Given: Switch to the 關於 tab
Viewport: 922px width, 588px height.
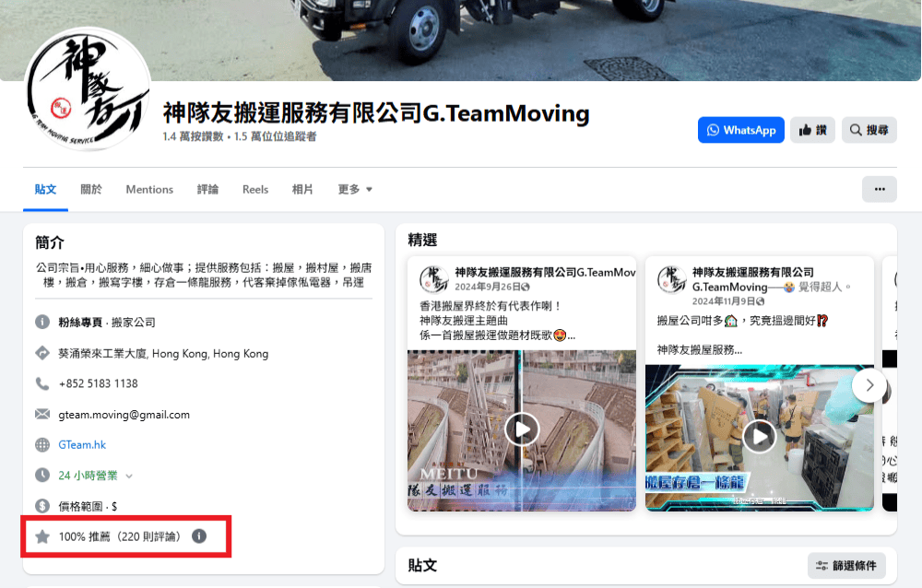Looking at the screenshot, I should pyautogui.click(x=91, y=189).
